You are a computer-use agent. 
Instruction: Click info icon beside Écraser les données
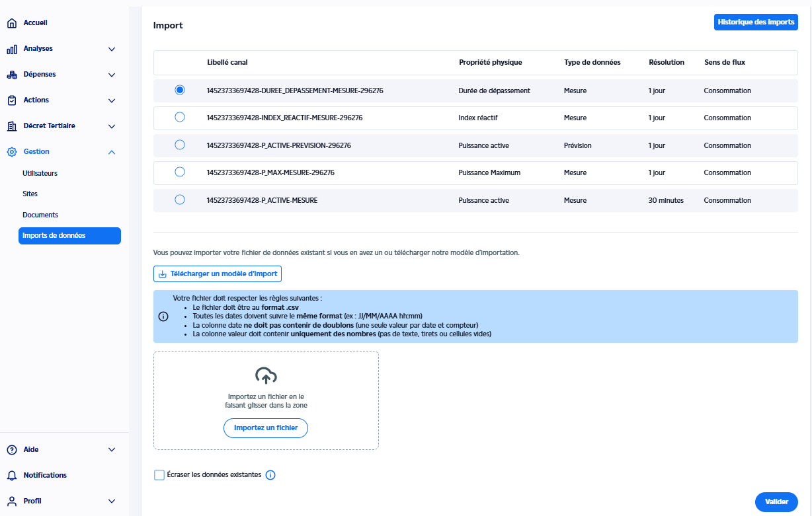[270, 475]
